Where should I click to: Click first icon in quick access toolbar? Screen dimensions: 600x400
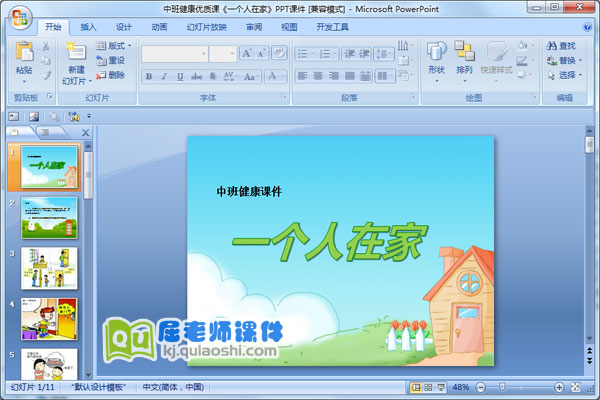[14, 116]
